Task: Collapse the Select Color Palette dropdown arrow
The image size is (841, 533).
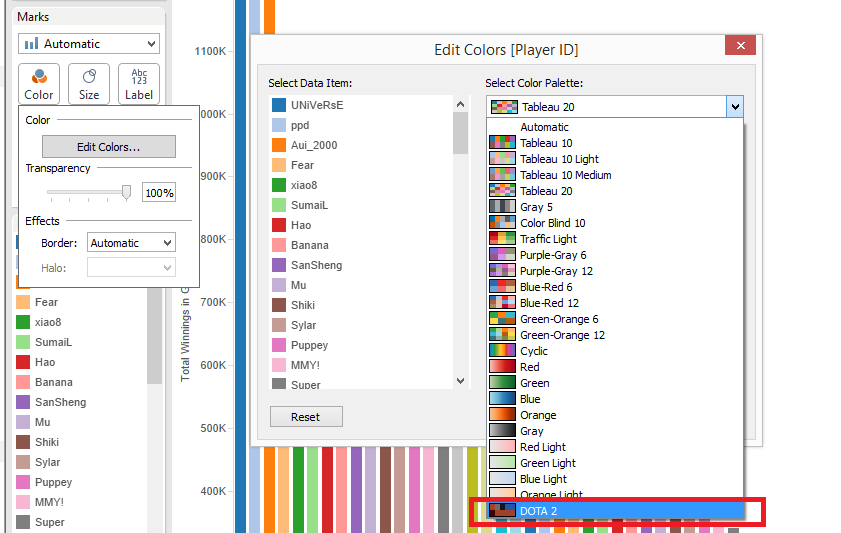Action: click(x=735, y=106)
